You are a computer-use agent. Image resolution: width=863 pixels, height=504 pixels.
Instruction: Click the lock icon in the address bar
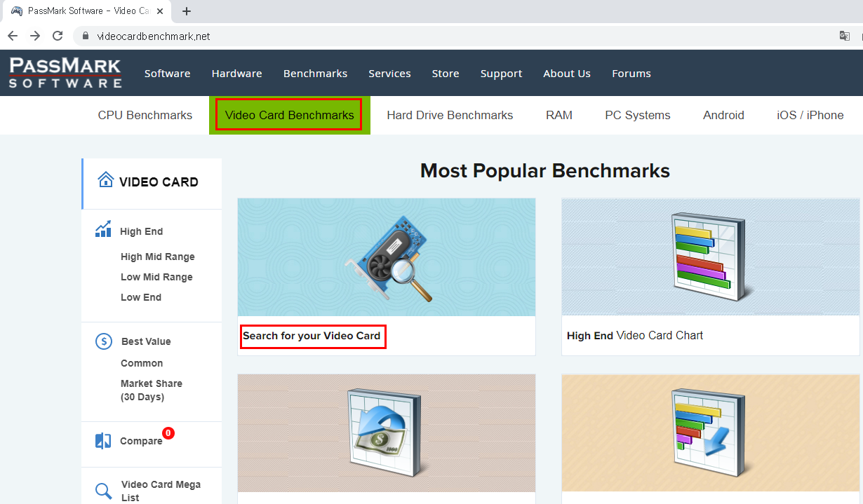pos(85,36)
